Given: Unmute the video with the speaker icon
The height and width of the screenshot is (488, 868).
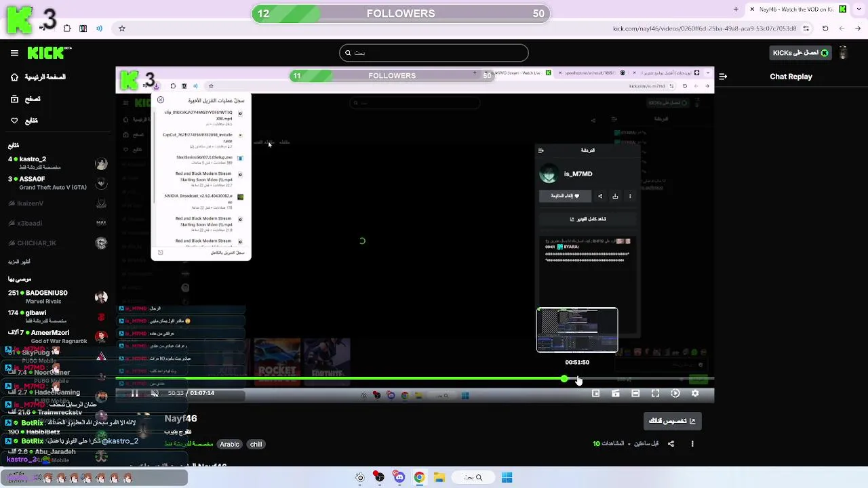Looking at the screenshot, I should [x=155, y=393].
